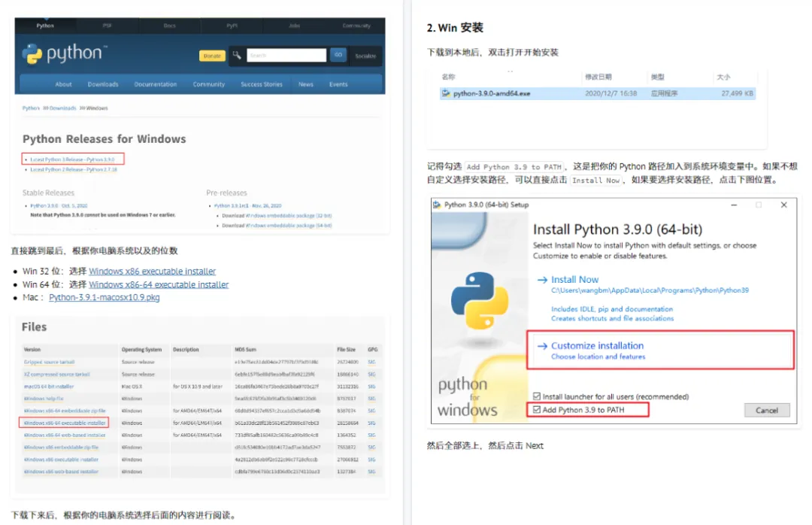Open XZ compressed source tarball link
812x525 pixels.
coord(57,374)
